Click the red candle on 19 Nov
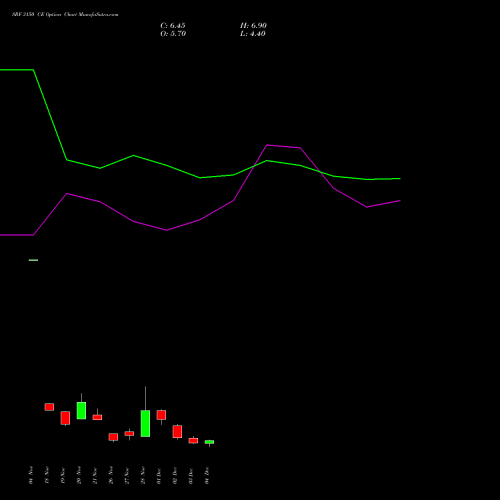Image resolution: width=500 pixels, height=500 pixels. (x=65, y=418)
